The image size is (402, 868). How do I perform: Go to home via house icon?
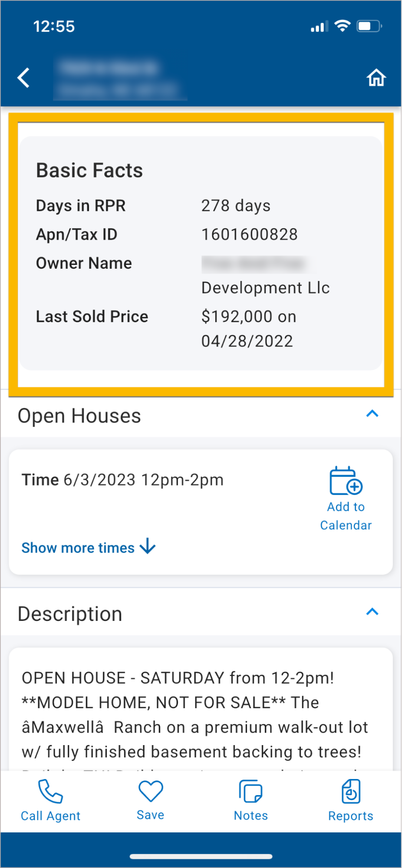coord(376,78)
